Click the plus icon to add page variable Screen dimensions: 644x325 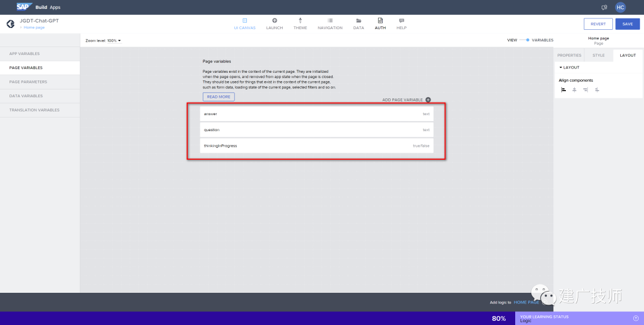tap(428, 100)
